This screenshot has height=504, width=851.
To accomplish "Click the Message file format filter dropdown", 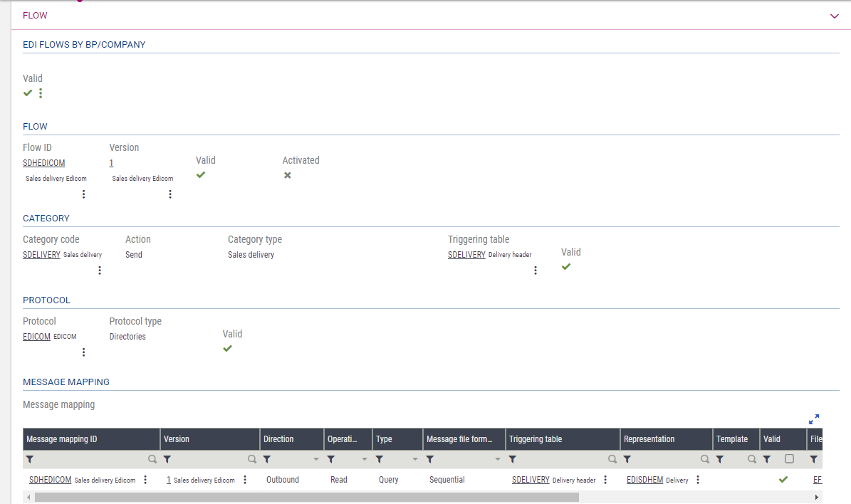I will click(x=496, y=460).
